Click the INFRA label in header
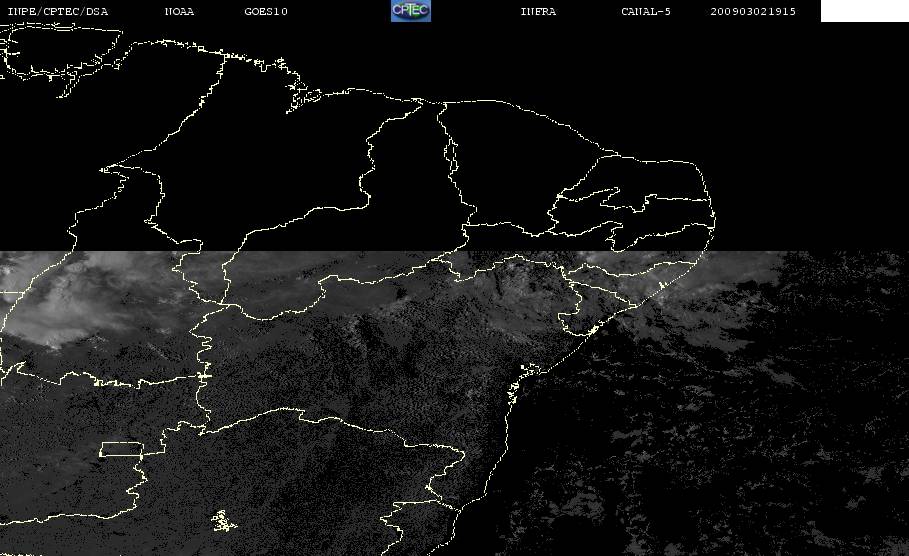Screen dimensions: 909x556 (x=538, y=12)
